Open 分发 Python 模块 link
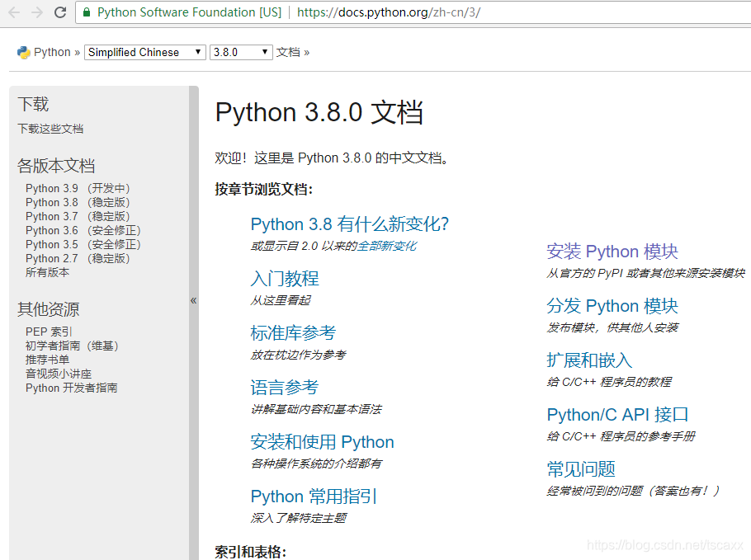751x560 pixels. click(612, 306)
